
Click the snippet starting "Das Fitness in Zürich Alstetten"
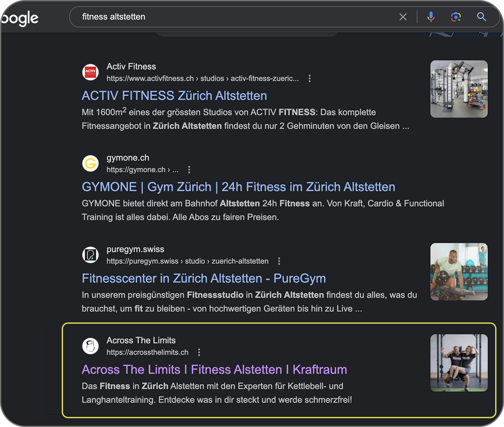(x=217, y=393)
